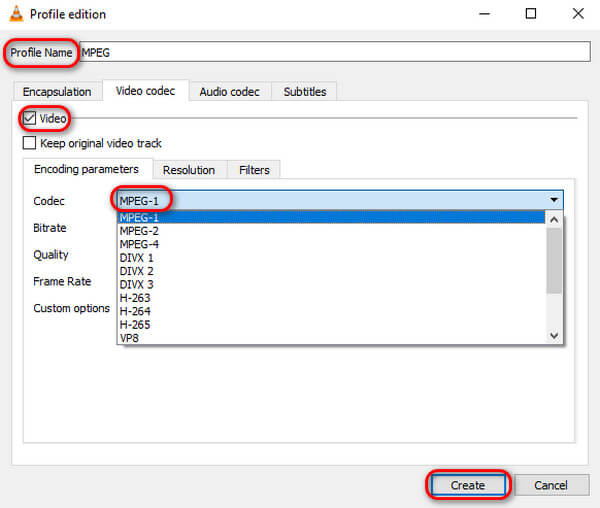
Task: Select DIVX 2 codec option
Action: click(331, 271)
